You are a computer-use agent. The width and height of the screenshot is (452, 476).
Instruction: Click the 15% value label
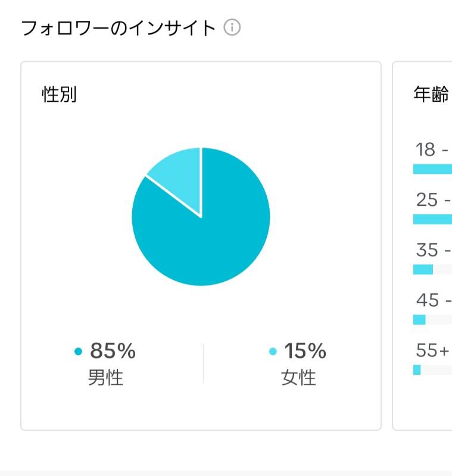coord(306,350)
